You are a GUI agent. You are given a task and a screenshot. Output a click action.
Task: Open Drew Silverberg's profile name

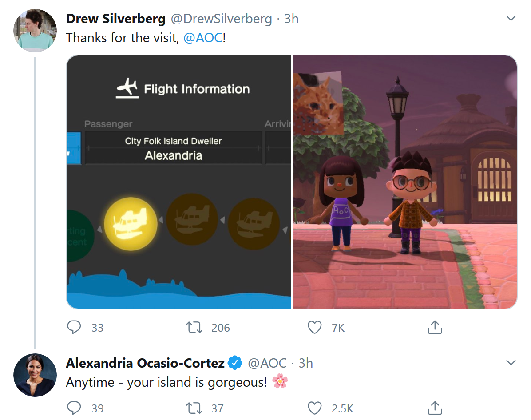[x=115, y=19]
